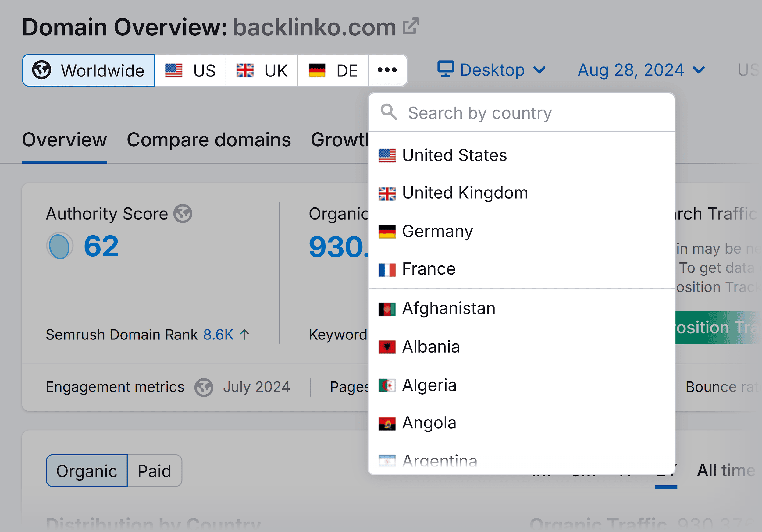This screenshot has width=762, height=532.
Task: Choose Algeria from country list
Action: [x=522, y=385]
